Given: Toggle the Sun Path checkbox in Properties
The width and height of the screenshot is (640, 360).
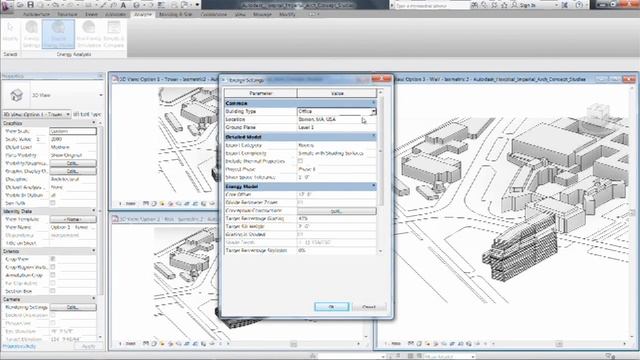Looking at the screenshot, I should (53, 203).
